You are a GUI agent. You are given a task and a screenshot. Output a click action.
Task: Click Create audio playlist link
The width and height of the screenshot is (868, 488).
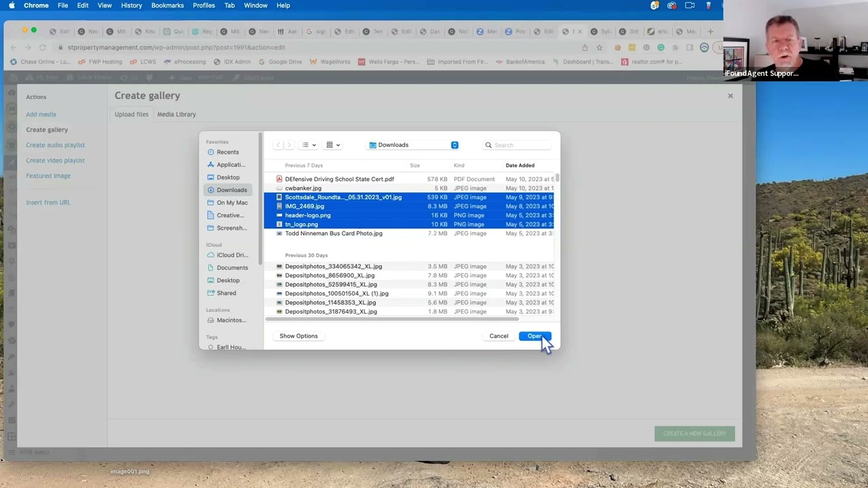tap(55, 145)
